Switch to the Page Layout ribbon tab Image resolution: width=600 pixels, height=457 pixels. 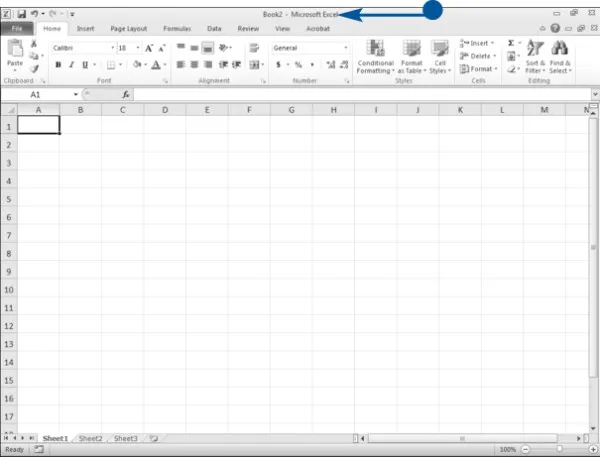pos(128,30)
